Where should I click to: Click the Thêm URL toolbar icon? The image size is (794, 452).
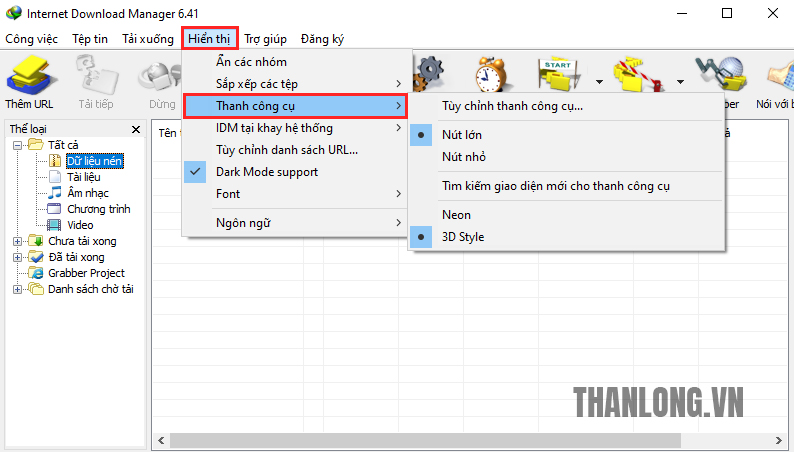click(x=29, y=80)
